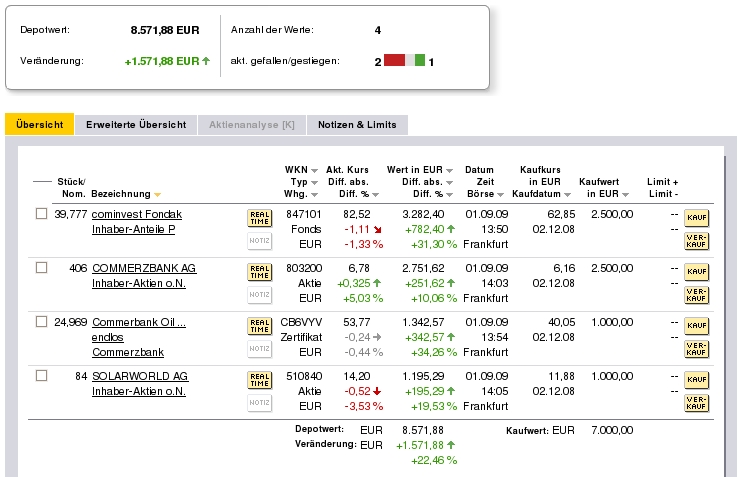Open Commerbank Oil ... link
The image size is (743, 477).
click(x=139, y=322)
